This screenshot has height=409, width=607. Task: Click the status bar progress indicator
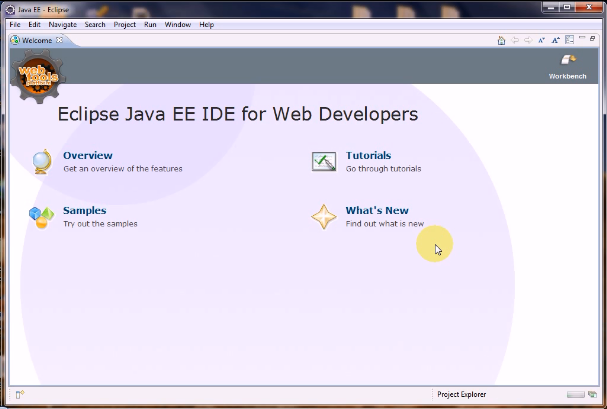pyautogui.click(x=576, y=394)
